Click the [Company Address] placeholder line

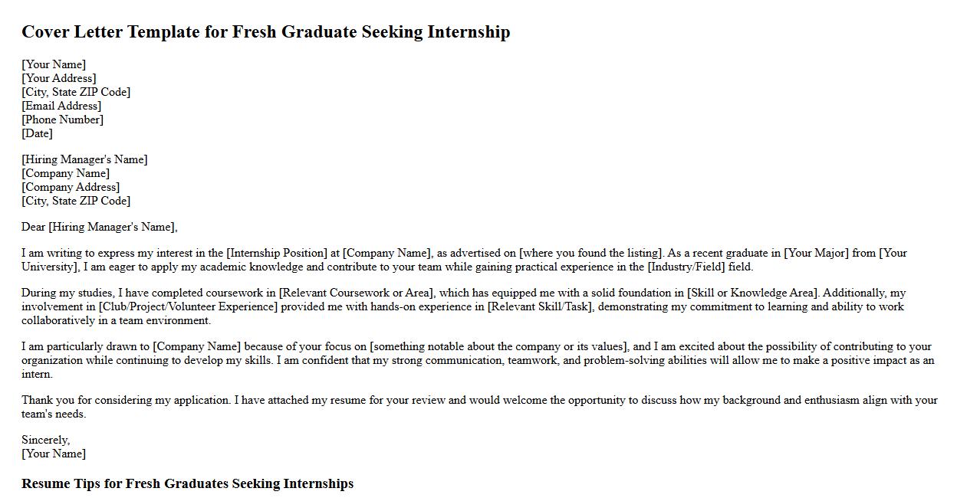[x=71, y=187]
